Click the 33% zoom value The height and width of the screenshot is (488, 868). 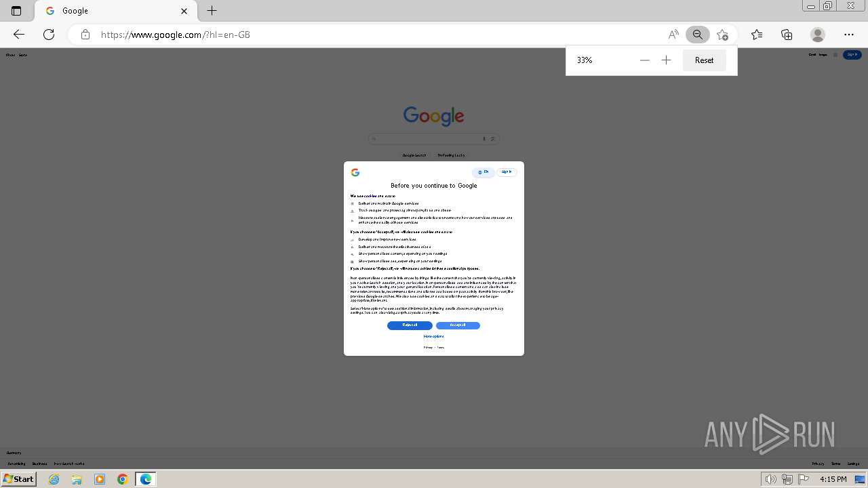pos(585,60)
